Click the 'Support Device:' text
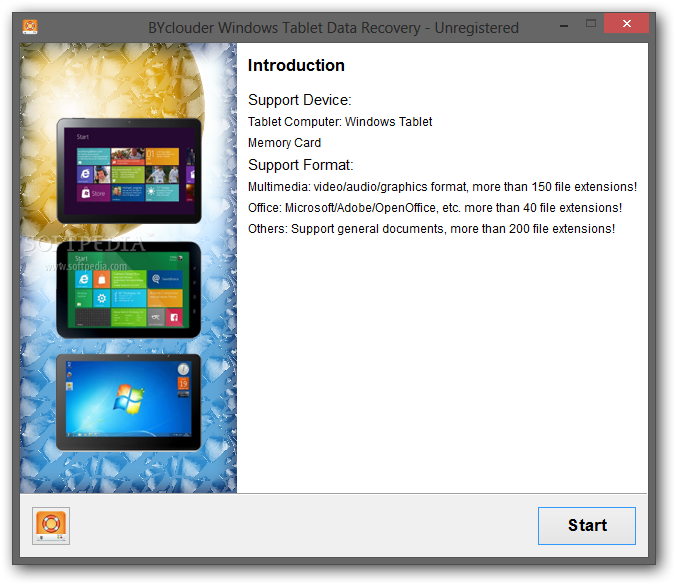 300,100
